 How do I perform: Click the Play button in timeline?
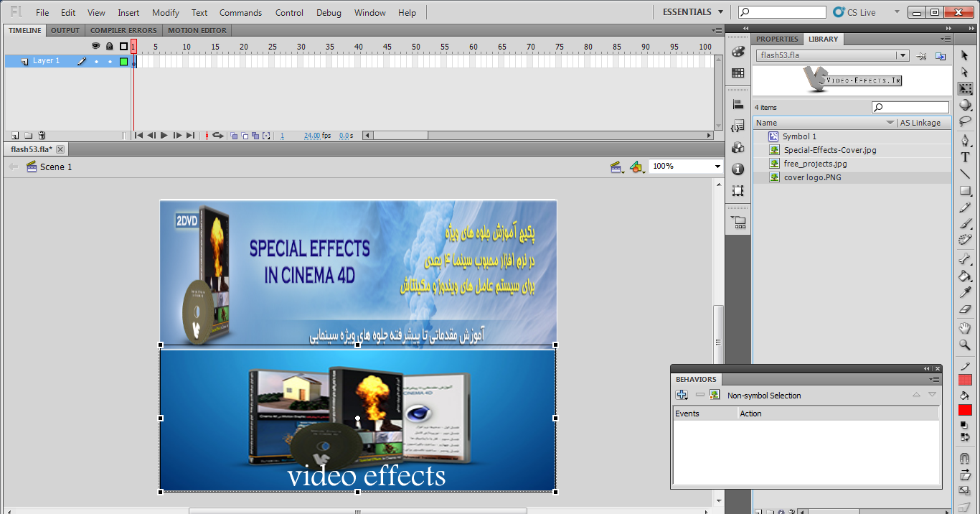[x=164, y=136]
